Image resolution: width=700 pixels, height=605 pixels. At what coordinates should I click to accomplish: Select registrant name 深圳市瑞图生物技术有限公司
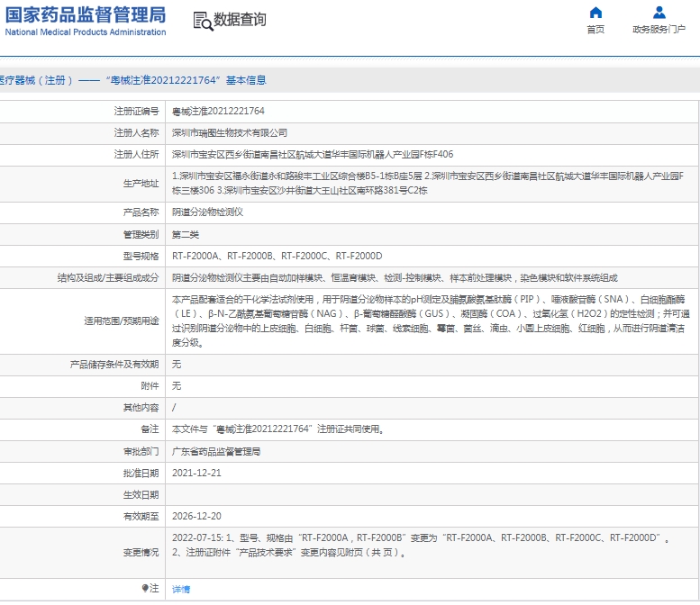coord(230,133)
